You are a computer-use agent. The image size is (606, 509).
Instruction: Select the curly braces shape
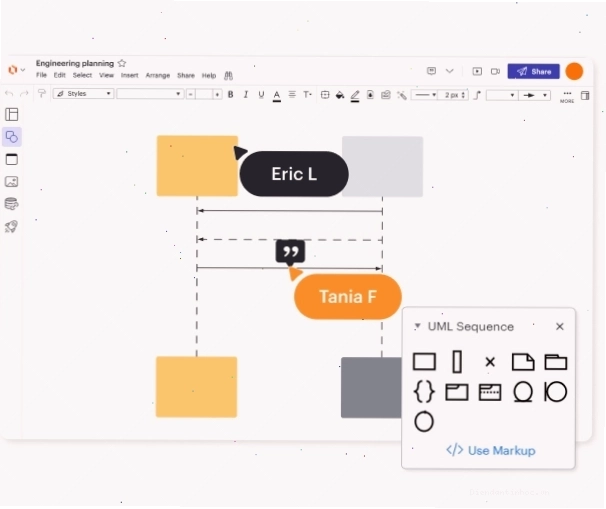(424, 392)
